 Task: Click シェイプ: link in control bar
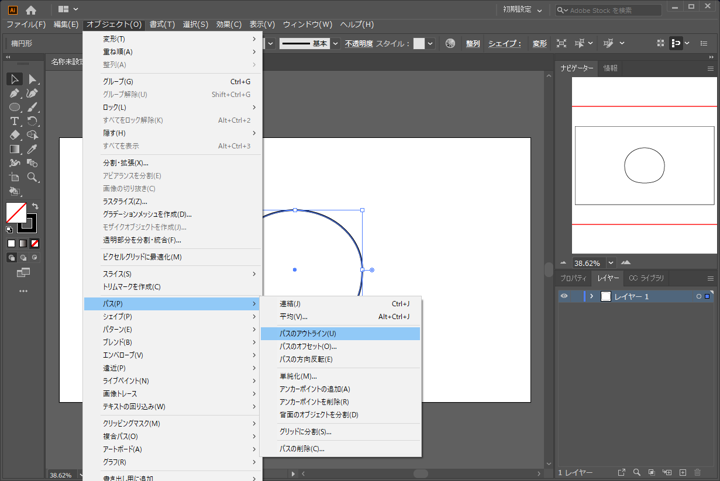click(x=504, y=44)
